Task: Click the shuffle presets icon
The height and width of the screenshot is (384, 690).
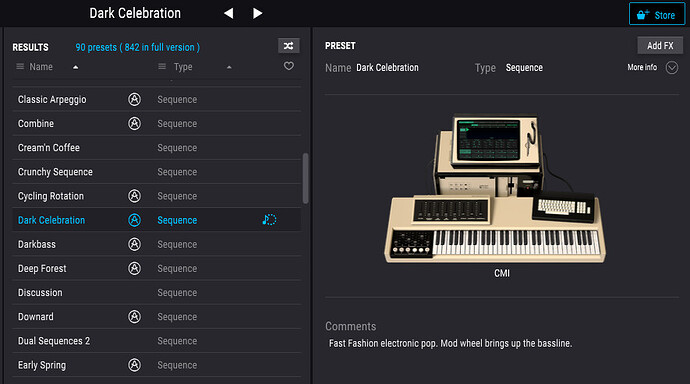Action: click(289, 46)
